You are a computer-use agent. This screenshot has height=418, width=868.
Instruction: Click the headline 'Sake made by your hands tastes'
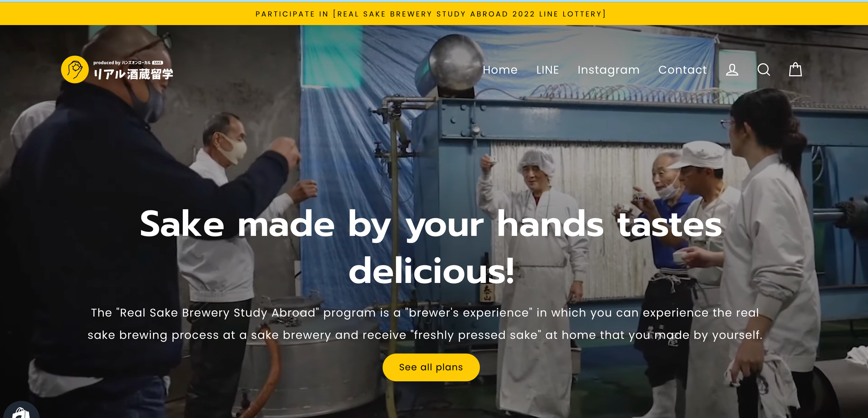(431, 224)
